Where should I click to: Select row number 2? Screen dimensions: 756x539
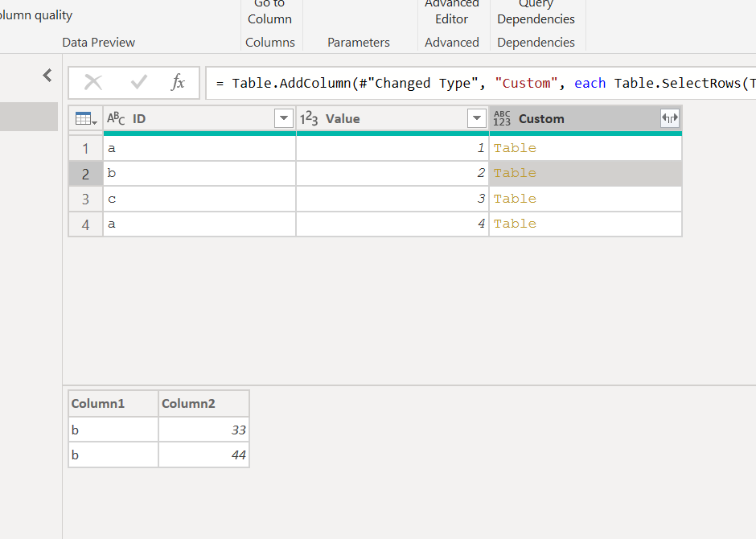pos(86,174)
